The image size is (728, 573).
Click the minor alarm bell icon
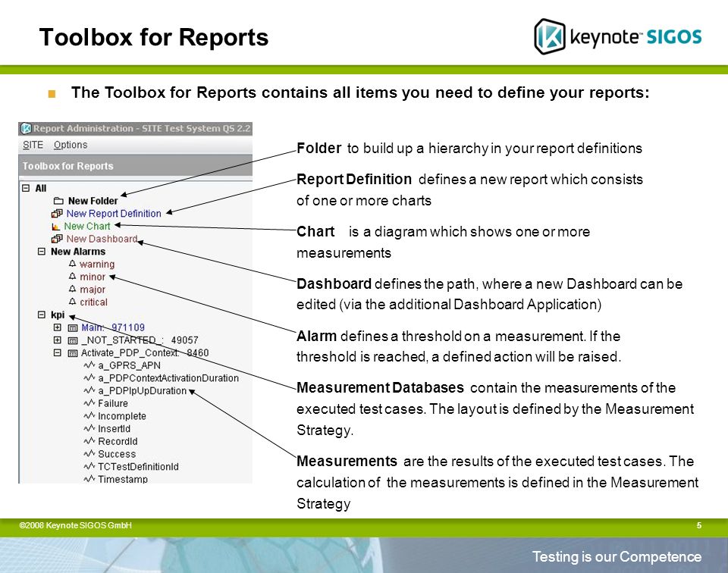(x=73, y=277)
